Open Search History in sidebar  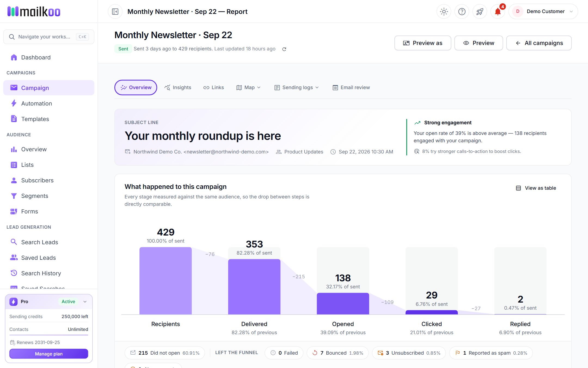(x=49, y=273)
